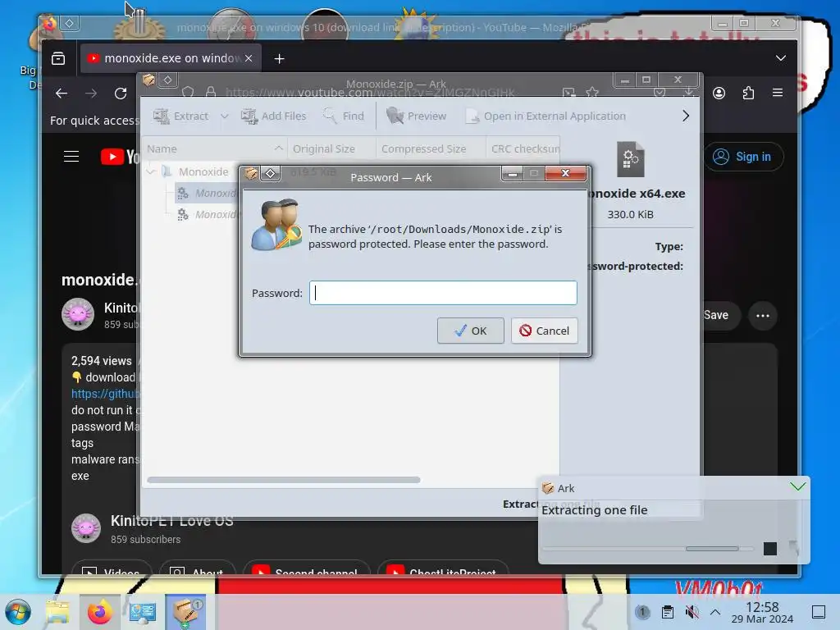Click Add Files in Ark toolbar
The height and width of the screenshot is (630, 840).
pos(274,116)
